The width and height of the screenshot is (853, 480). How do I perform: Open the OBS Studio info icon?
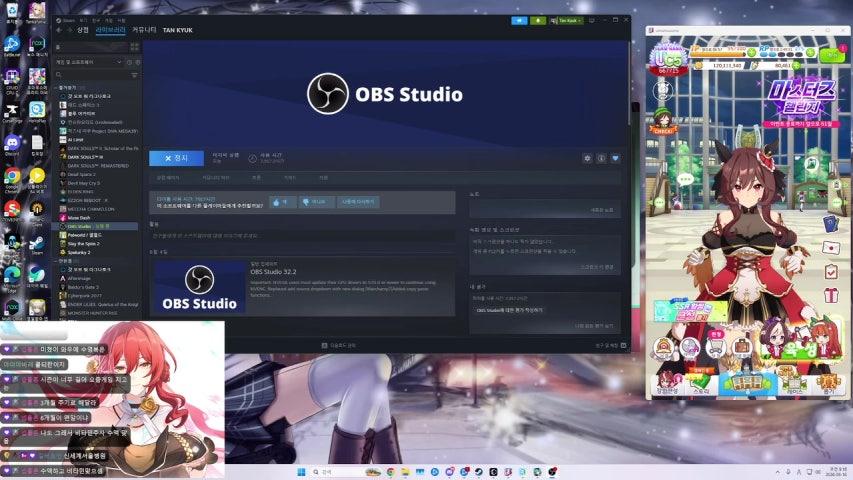pyautogui.click(x=601, y=158)
